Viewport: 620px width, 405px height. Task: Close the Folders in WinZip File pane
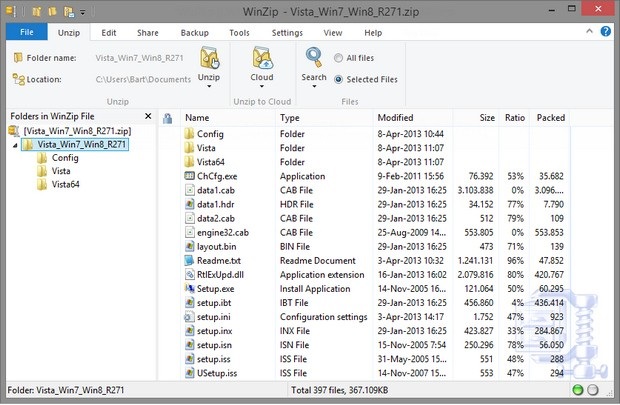point(148,116)
